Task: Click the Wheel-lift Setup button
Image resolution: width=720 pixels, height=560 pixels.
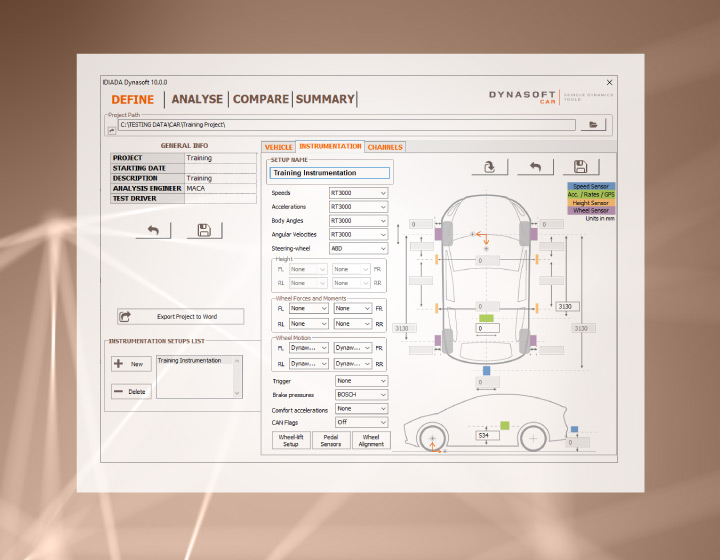Action: tap(291, 440)
